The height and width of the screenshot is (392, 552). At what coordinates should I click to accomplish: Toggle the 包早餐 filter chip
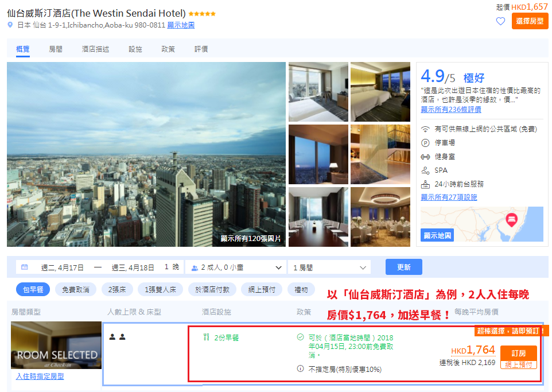coord(33,289)
